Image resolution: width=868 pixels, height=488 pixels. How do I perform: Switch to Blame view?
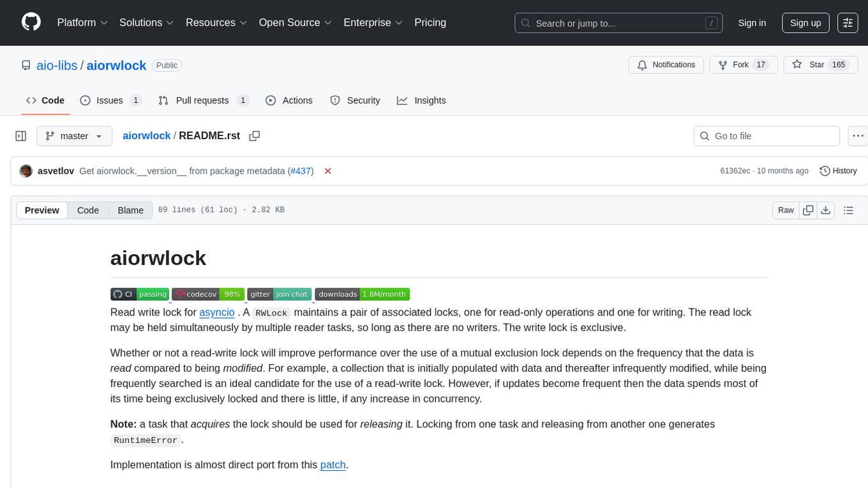131,210
